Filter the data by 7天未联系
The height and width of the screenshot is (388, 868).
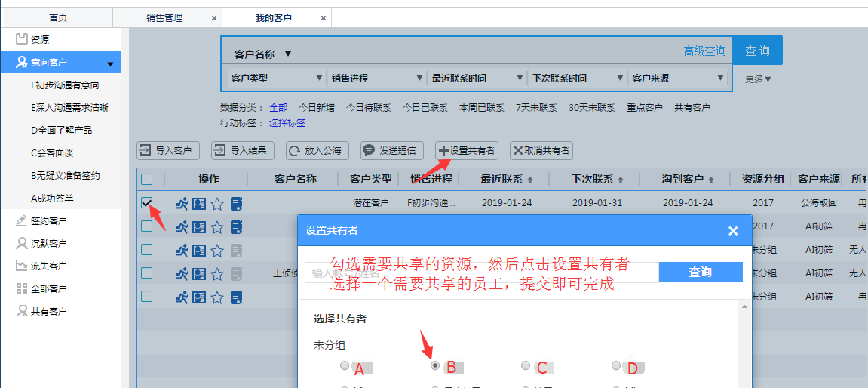pos(536,107)
